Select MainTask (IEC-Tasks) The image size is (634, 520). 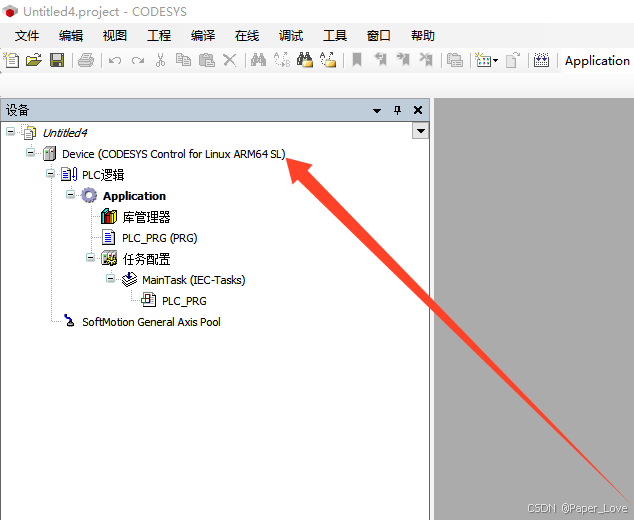pos(194,280)
